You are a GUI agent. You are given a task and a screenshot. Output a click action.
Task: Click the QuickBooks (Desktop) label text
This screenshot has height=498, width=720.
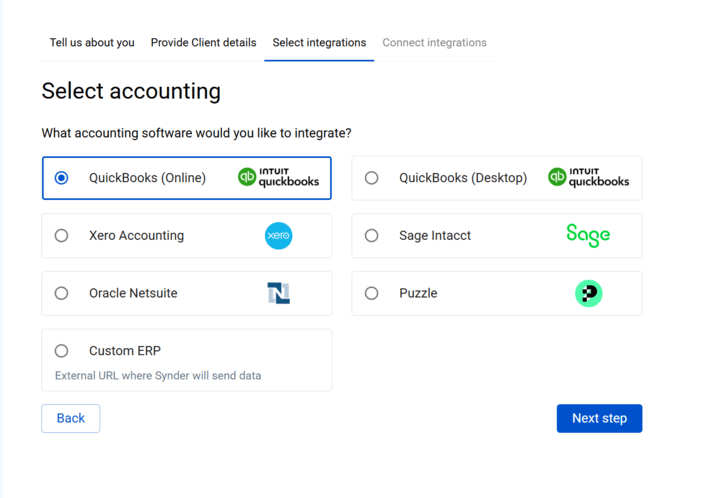click(x=463, y=178)
